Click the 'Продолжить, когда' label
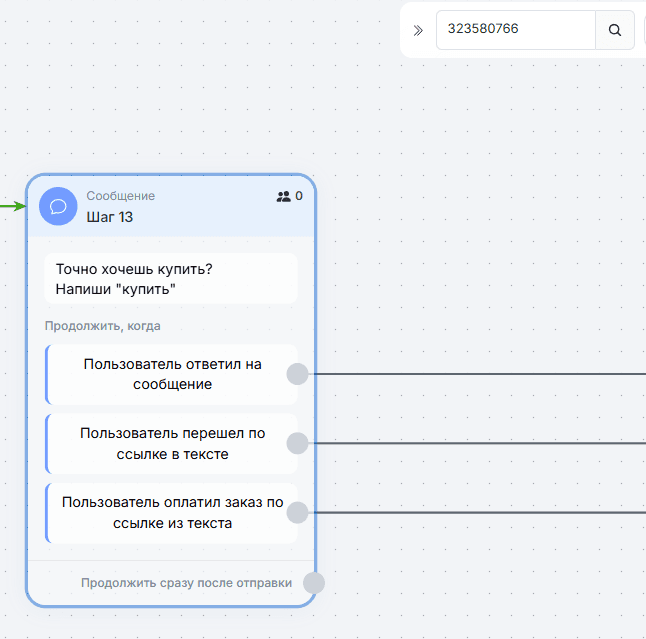646x639 pixels. click(103, 326)
